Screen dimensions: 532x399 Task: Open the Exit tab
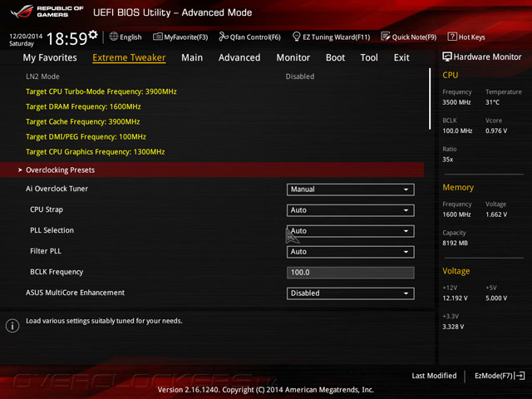(401, 57)
